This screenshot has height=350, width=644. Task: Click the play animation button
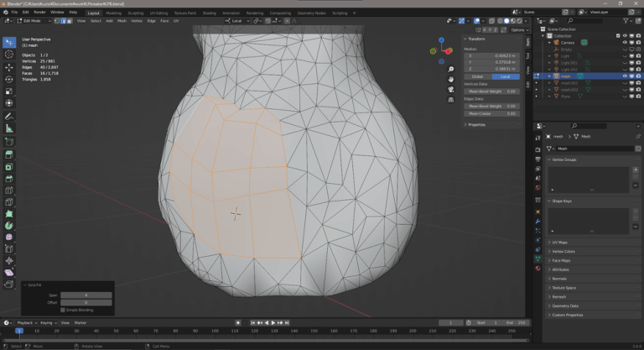(x=273, y=323)
